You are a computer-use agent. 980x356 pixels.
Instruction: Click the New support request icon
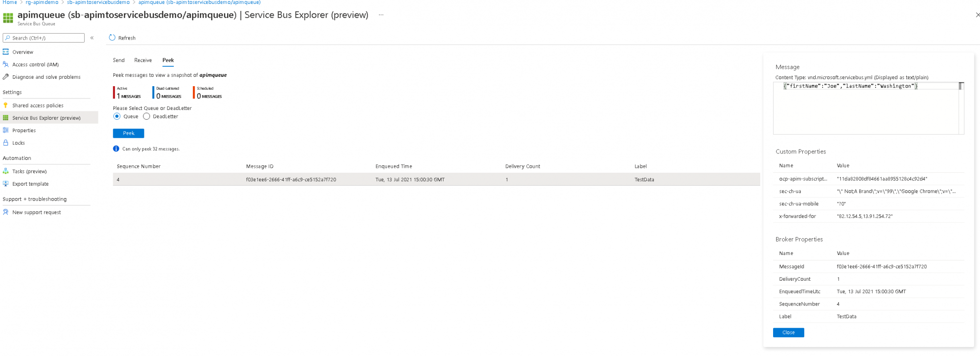6,212
